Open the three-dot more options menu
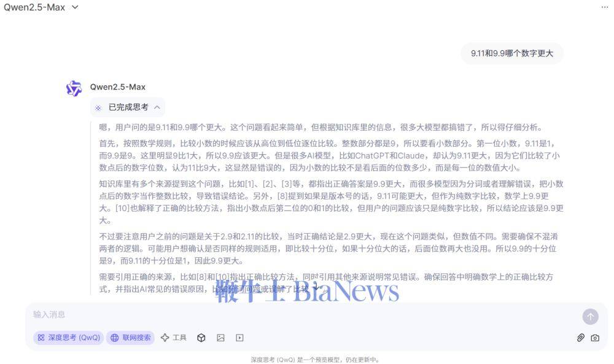 (605, 7)
